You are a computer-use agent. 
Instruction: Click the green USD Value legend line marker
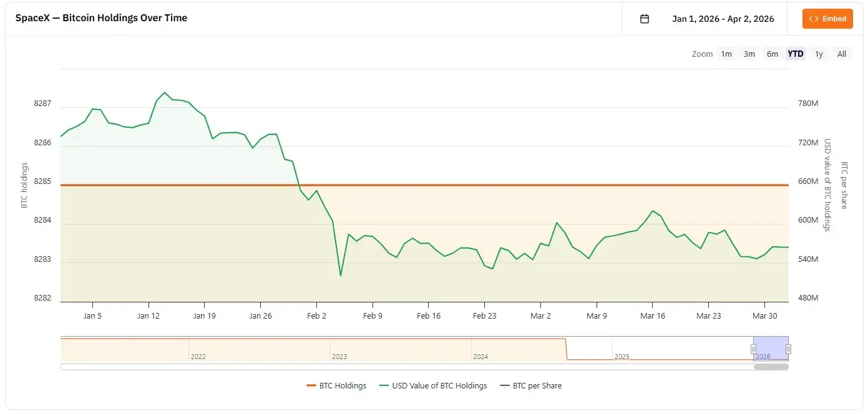(x=384, y=386)
